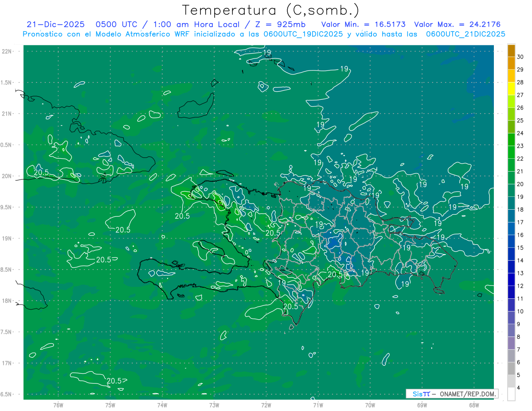Click the colorbar label "17"
The width and height of the screenshot is (532, 411).
pos(520,222)
